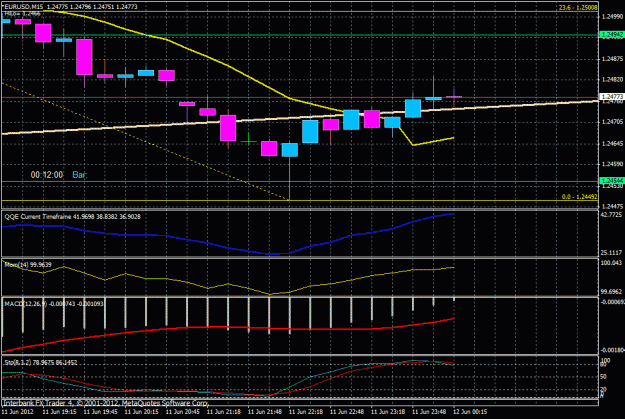Image resolution: width=625 pixels, height=419 pixels.
Task: Click the cyan Bar: label
Action: [x=79, y=175]
